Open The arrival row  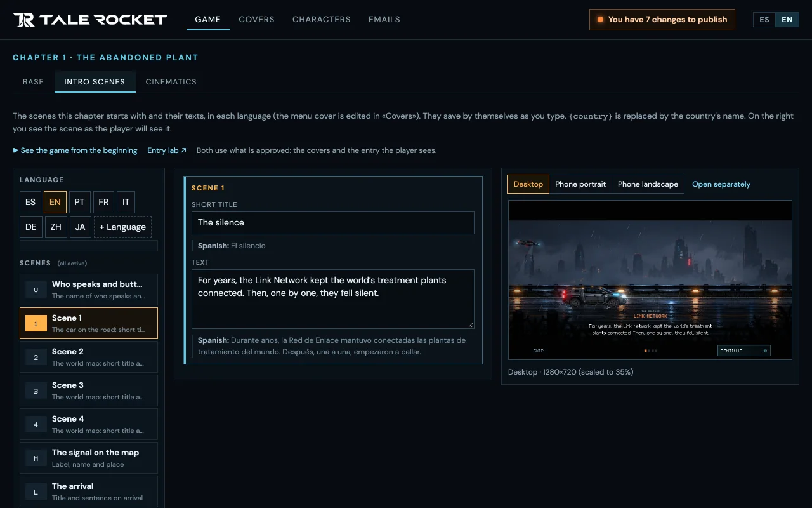pyautogui.click(x=89, y=491)
